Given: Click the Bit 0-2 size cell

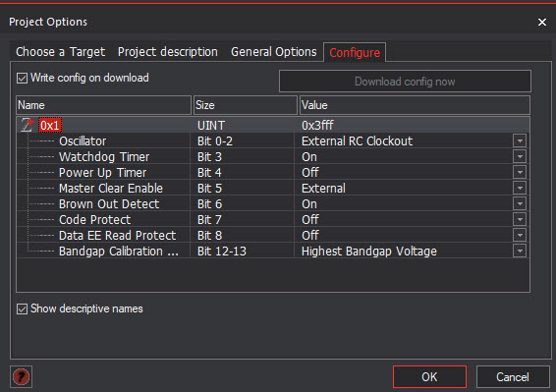Looking at the screenshot, I should (215, 141).
